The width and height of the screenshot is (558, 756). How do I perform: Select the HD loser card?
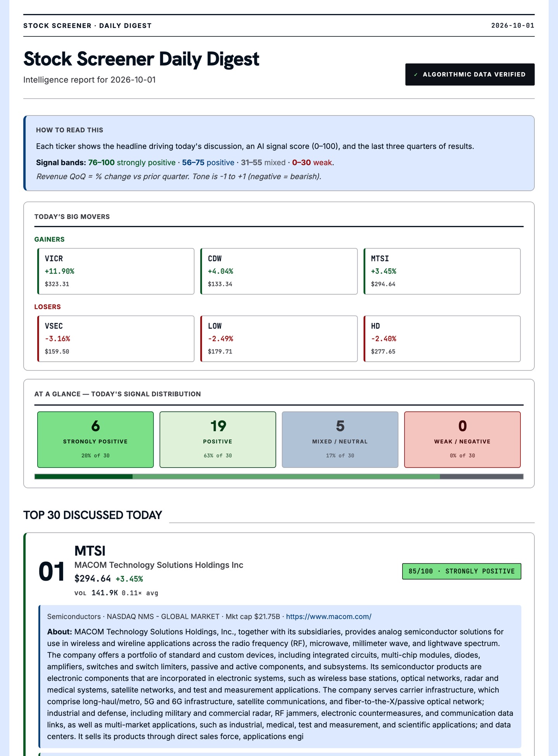(442, 339)
